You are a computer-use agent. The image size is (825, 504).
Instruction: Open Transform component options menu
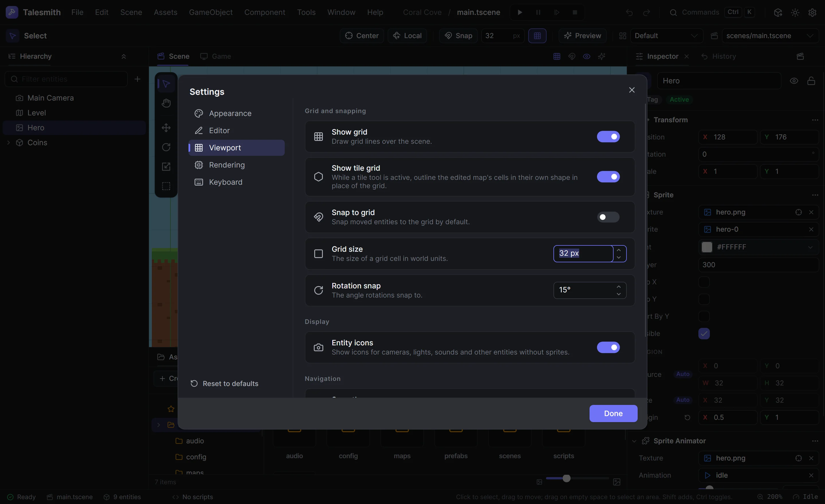pos(815,120)
